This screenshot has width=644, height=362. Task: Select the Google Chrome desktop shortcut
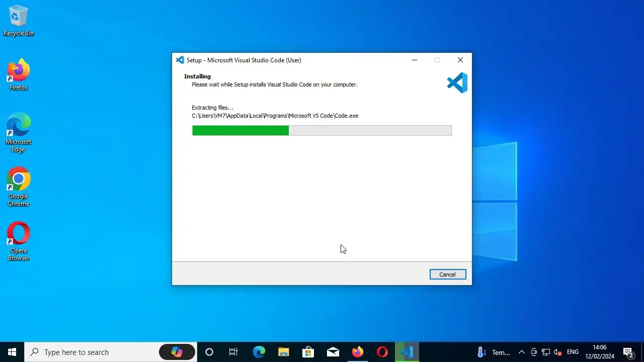[19, 187]
